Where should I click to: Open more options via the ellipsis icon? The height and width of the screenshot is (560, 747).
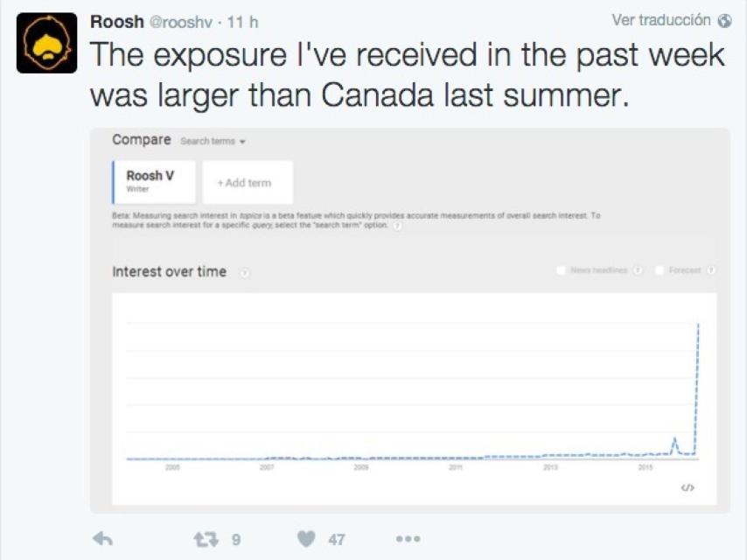[406, 540]
